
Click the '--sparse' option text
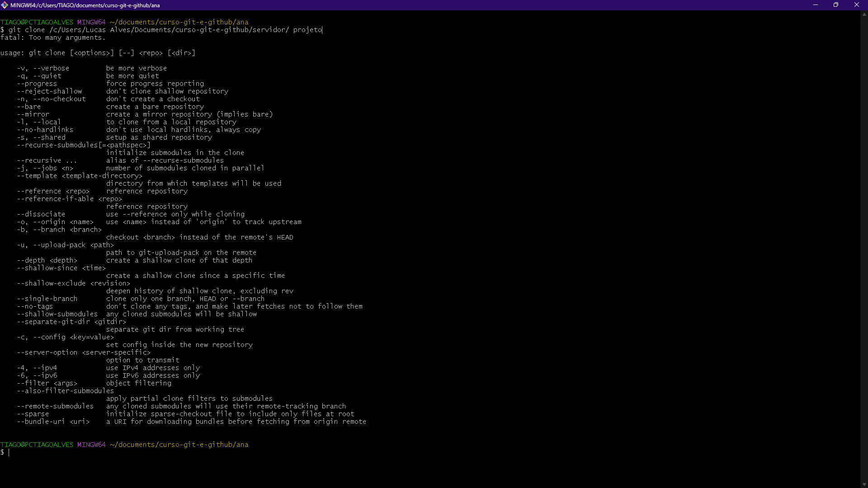click(33, 414)
